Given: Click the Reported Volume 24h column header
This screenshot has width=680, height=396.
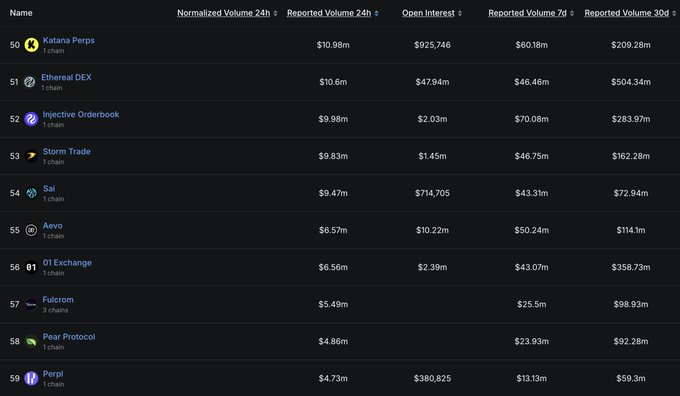Looking at the screenshot, I should tap(329, 13).
